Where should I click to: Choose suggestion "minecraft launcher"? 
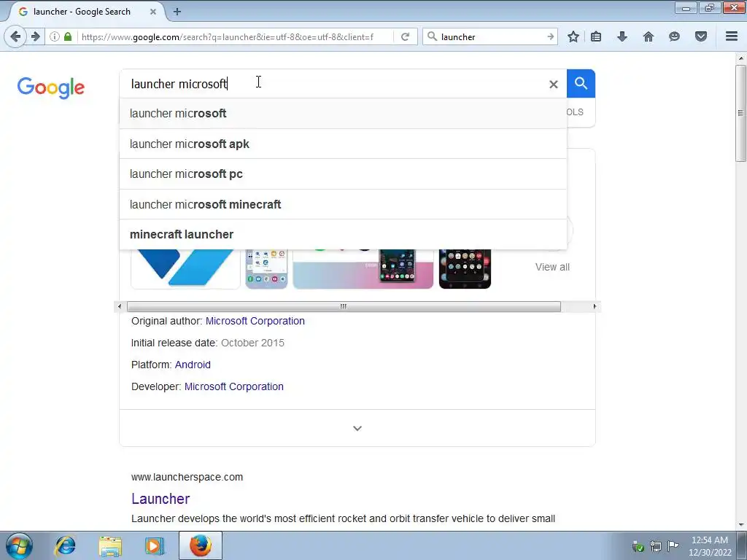pos(343,234)
